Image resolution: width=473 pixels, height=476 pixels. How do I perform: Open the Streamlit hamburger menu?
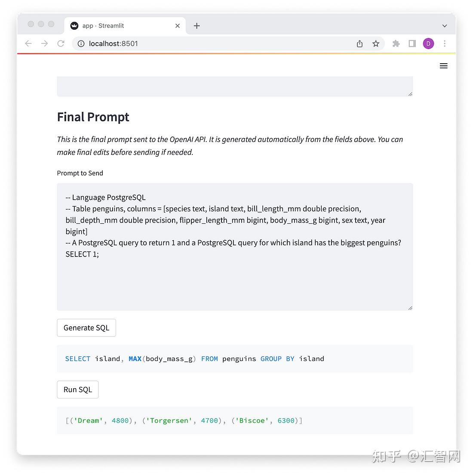point(443,66)
